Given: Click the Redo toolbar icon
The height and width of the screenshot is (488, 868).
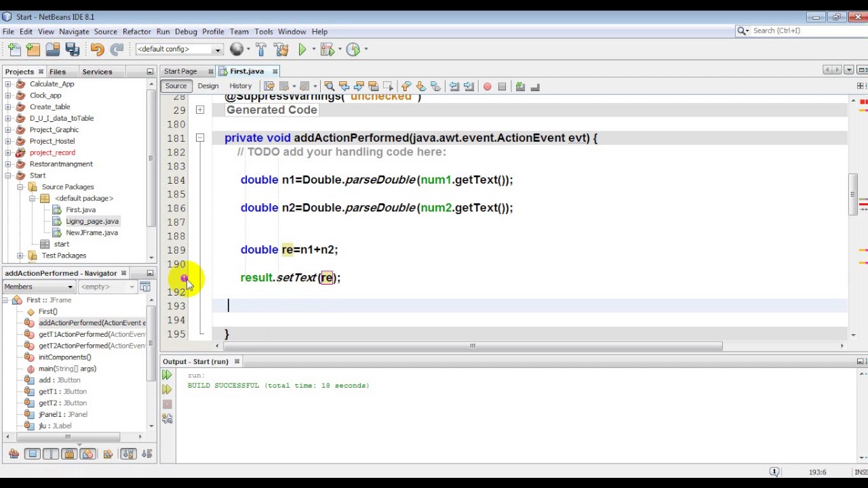Looking at the screenshot, I should coord(117,49).
